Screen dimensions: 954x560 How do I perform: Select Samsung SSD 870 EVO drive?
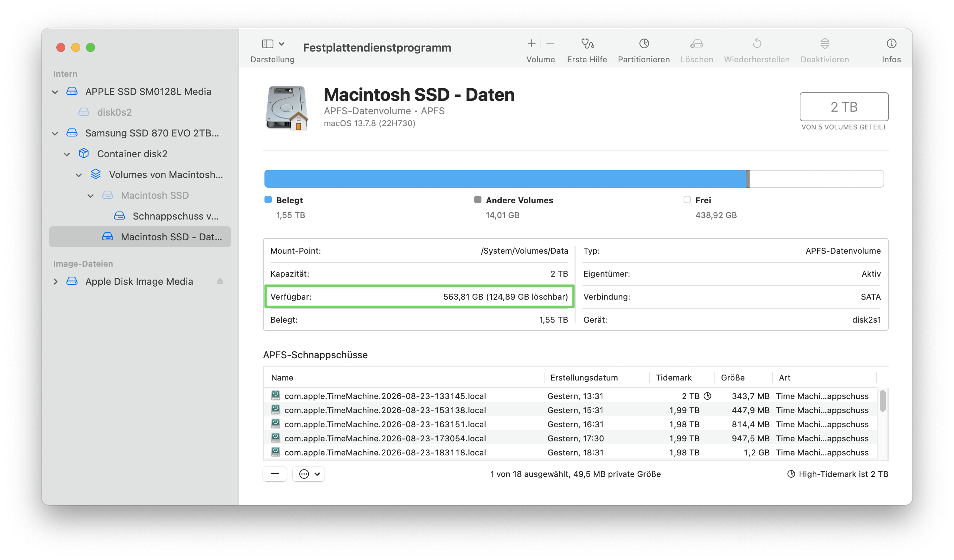click(x=140, y=133)
